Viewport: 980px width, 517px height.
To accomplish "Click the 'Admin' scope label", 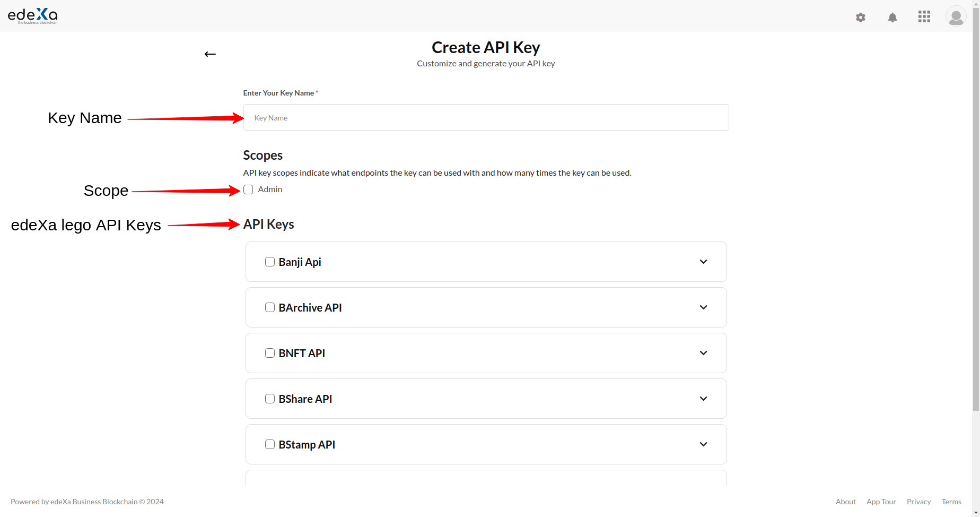I will [x=270, y=189].
